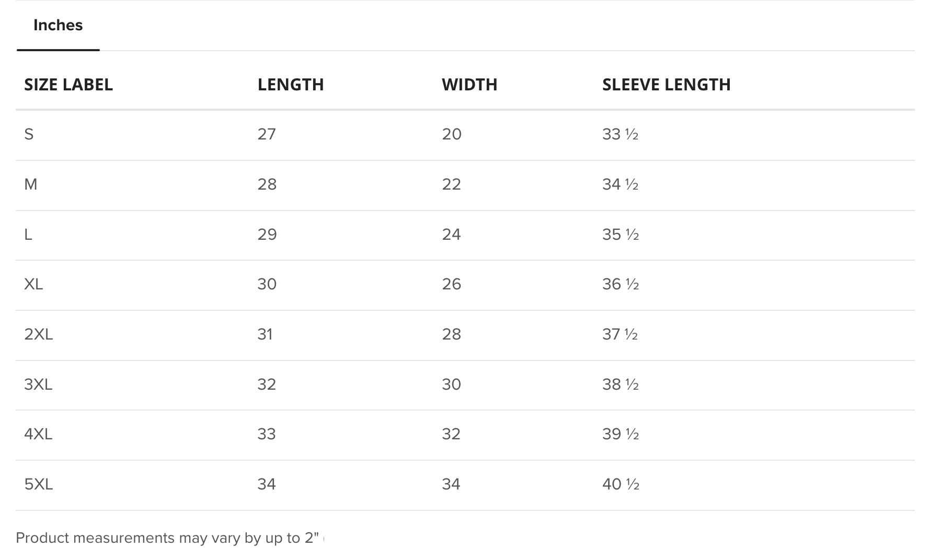This screenshot has width=928, height=560.
Task: Select the L size row label
Action: (28, 235)
